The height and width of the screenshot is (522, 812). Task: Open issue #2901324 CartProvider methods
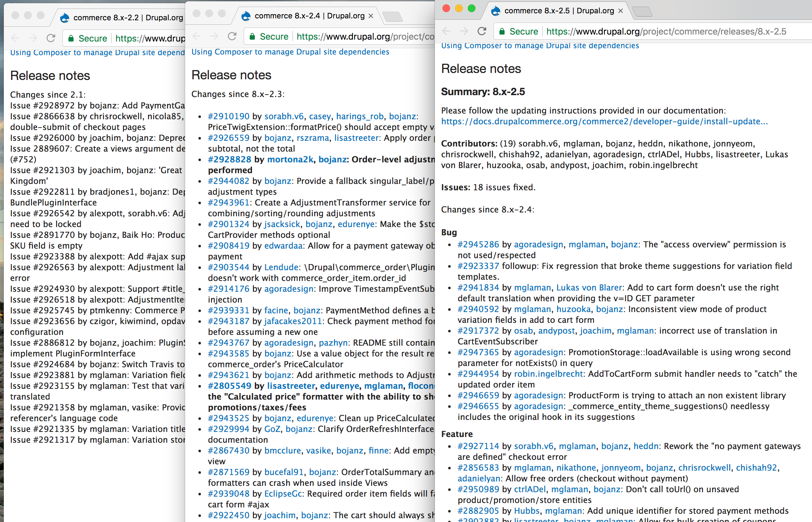click(x=228, y=224)
